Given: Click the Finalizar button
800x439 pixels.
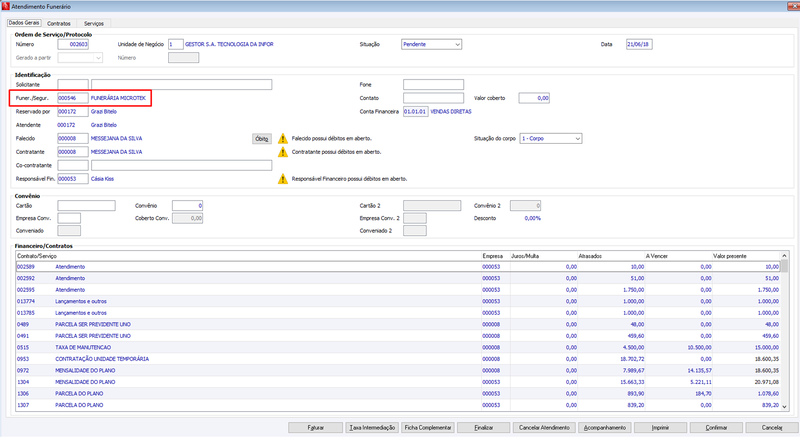Looking at the screenshot, I should (484, 427).
